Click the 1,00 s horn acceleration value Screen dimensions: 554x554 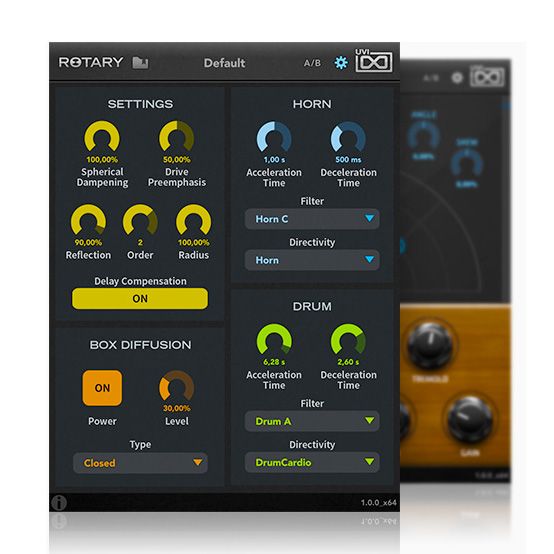[x=274, y=160]
